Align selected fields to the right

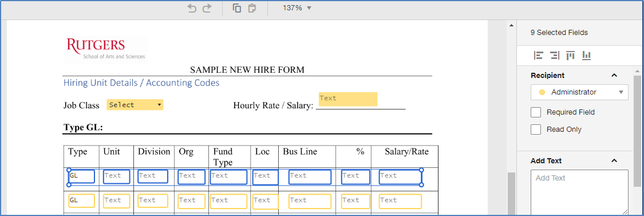coord(554,55)
